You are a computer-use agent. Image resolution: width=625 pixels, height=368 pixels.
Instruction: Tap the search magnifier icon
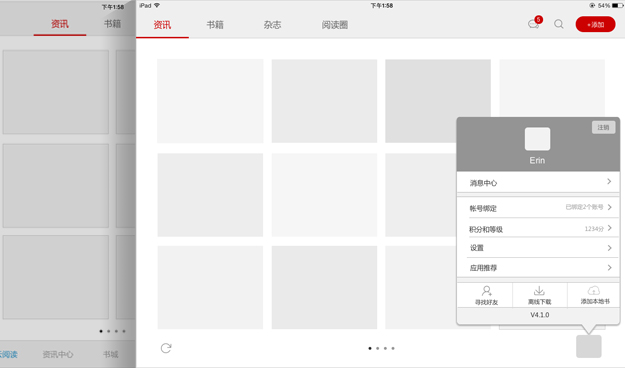[559, 24]
